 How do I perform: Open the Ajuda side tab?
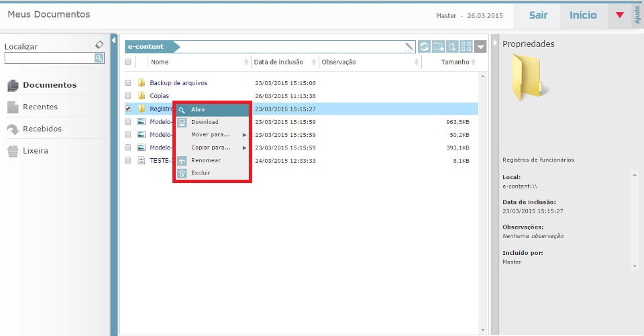pos(637,15)
